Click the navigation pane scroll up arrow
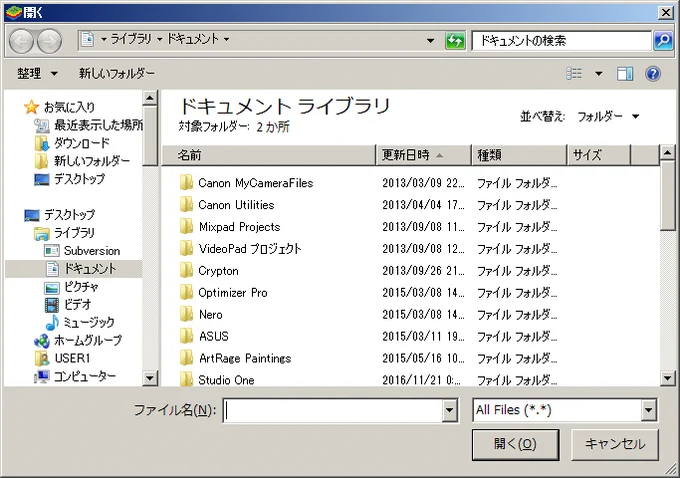680x478 pixels. [x=150, y=98]
